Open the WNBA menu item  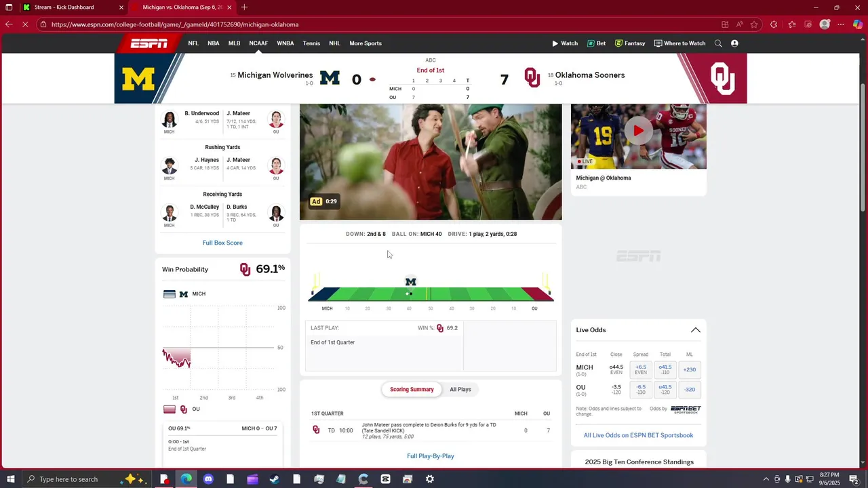pyautogui.click(x=285, y=43)
